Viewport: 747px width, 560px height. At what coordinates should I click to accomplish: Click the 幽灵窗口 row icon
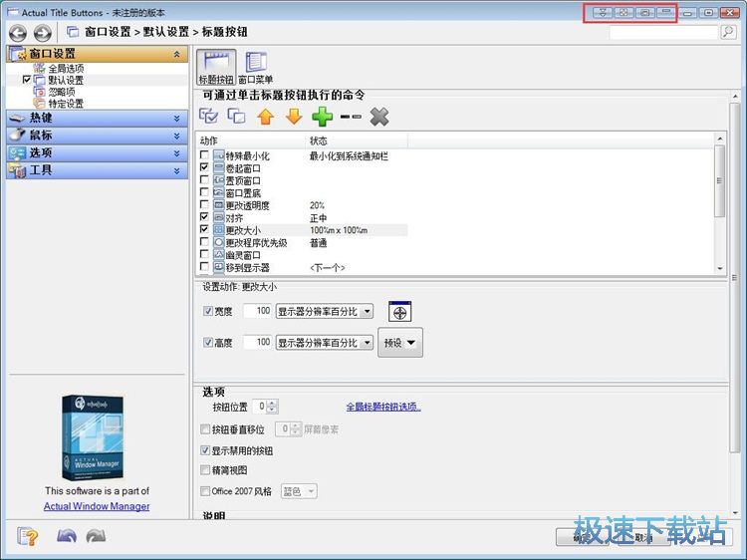point(219,254)
